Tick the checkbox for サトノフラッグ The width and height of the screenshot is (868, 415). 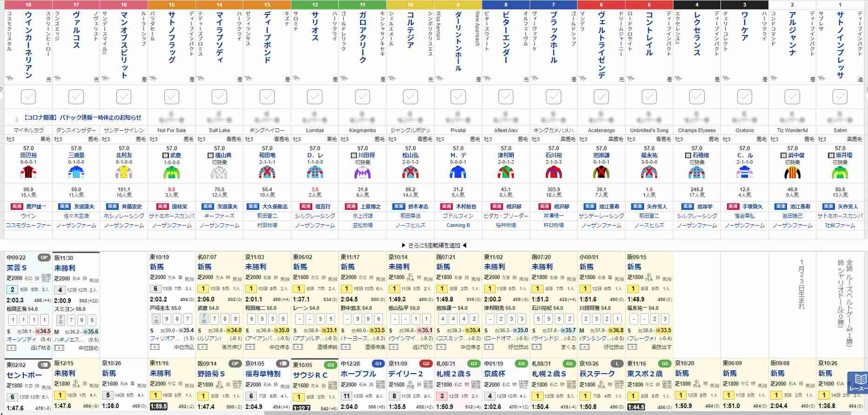pos(172,97)
